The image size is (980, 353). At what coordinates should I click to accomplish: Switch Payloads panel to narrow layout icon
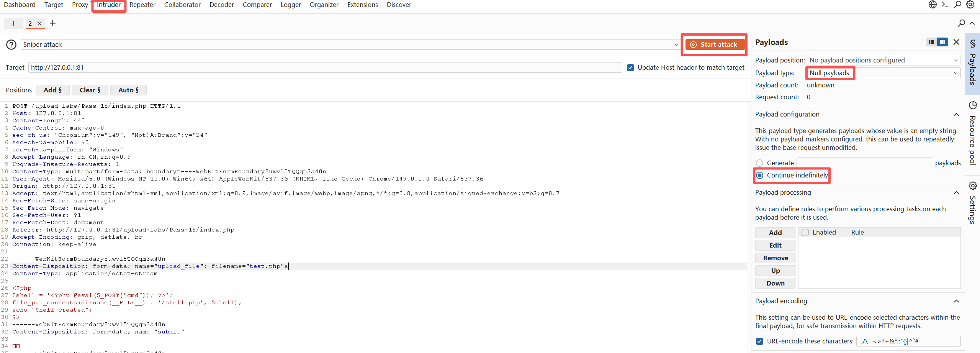coord(931,42)
